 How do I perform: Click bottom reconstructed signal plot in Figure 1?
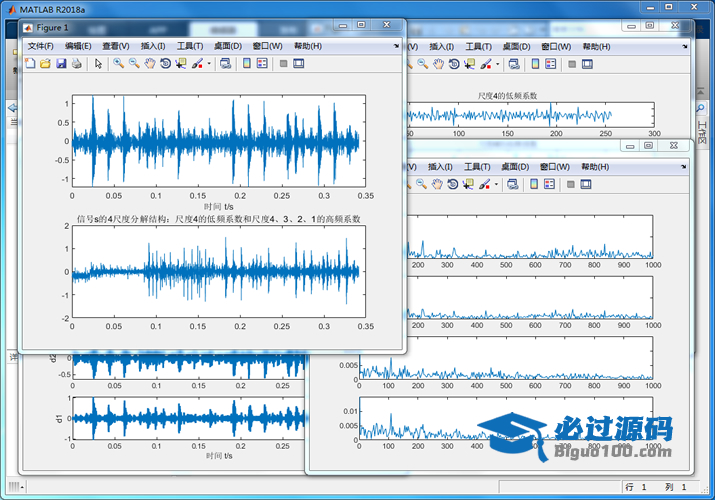click(219, 272)
